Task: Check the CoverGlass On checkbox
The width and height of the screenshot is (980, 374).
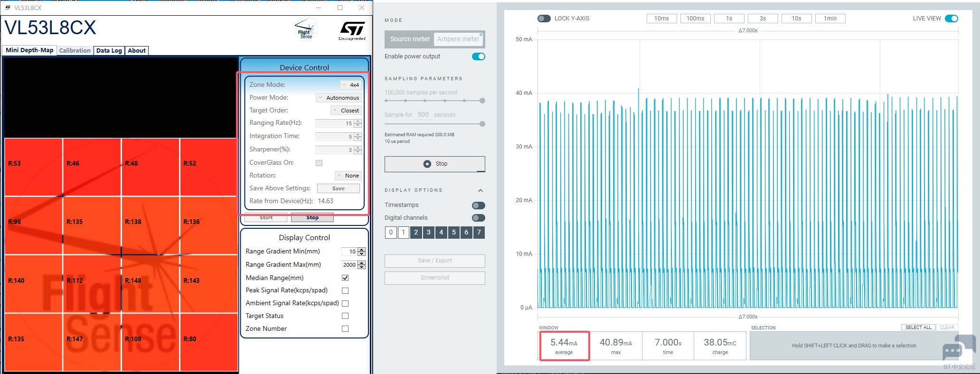Action: click(x=319, y=163)
